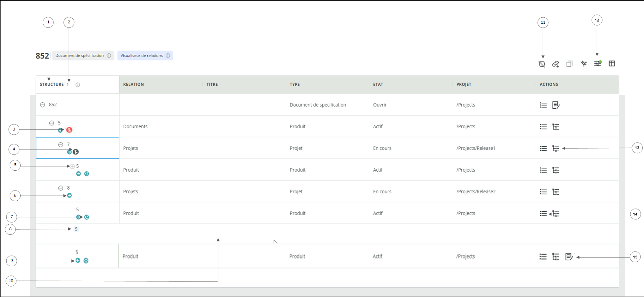This screenshot has width=644, height=297.
Task: Click the disable suspect alerts toolbar icon
Action: tap(542, 64)
